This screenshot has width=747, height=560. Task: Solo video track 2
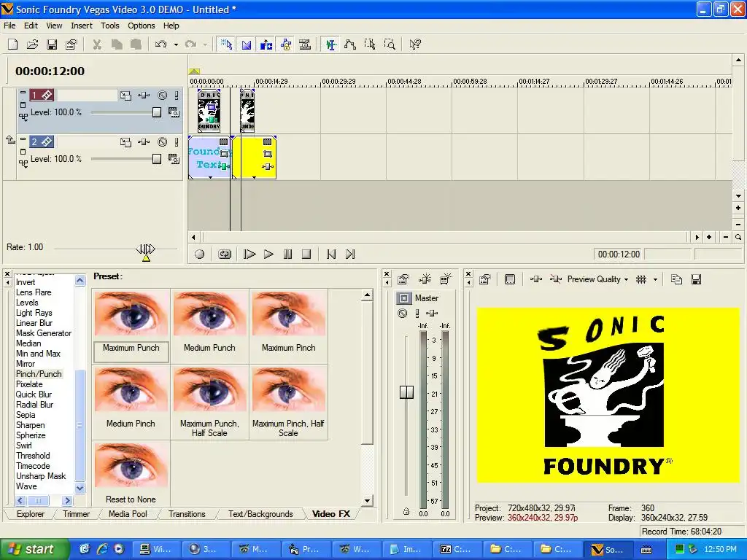(x=177, y=142)
